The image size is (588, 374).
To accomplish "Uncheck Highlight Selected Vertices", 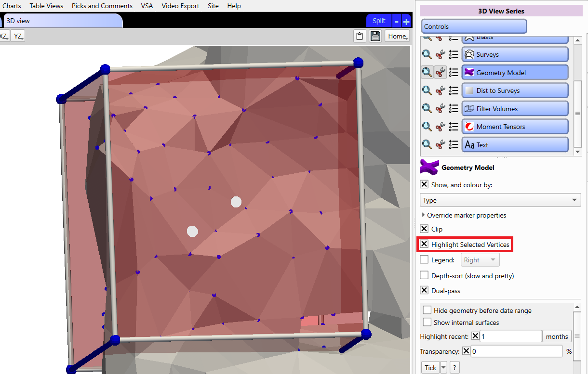I will [424, 244].
